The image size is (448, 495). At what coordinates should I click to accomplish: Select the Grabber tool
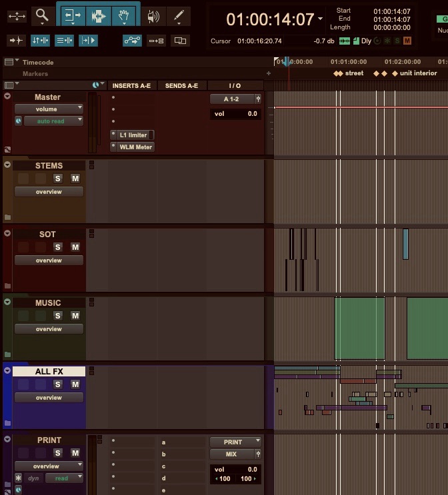[124, 15]
